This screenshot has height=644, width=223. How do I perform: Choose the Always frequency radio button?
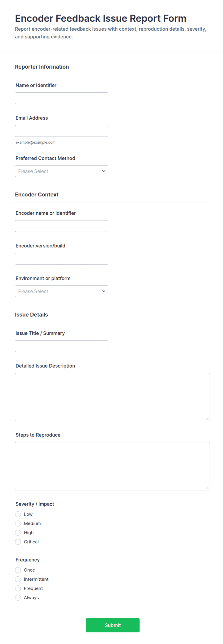[x=18, y=598]
